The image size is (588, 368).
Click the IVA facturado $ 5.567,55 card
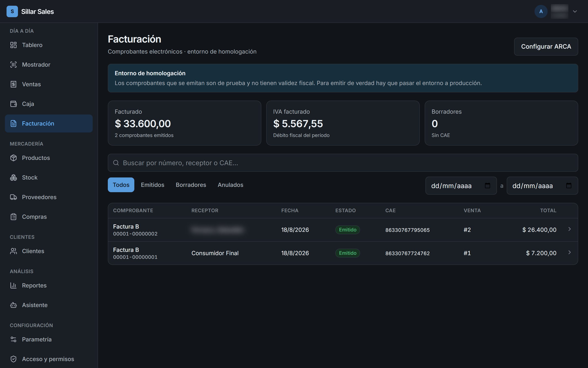click(343, 123)
